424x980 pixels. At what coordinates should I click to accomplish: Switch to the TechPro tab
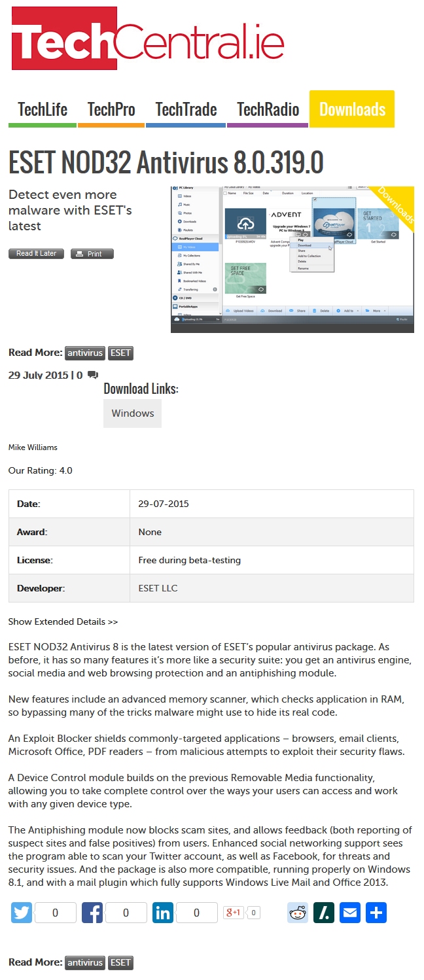[111, 109]
